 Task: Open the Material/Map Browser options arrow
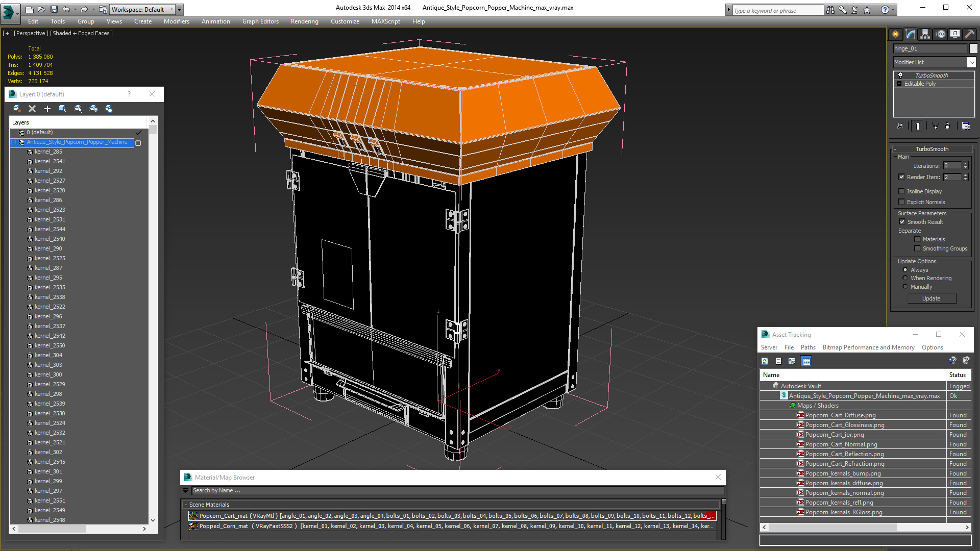(x=186, y=491)
